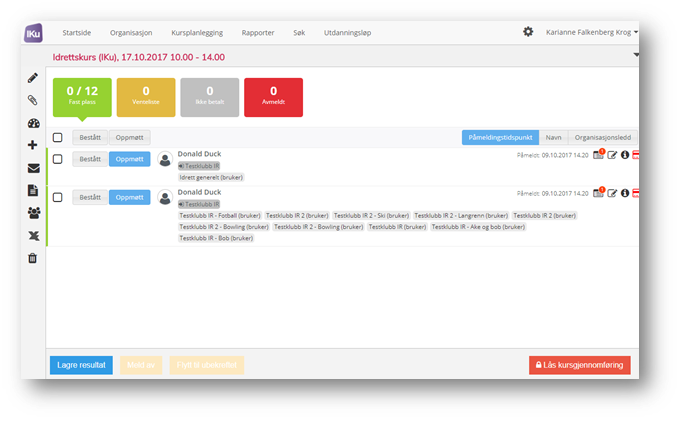The image size is (681, 421).
Task: Open the group of people icon
Action: point(33,213)
